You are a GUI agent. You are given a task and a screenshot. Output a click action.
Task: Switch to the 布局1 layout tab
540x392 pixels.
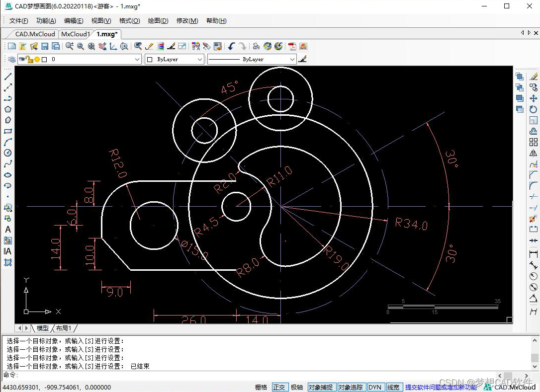point(64,328)
